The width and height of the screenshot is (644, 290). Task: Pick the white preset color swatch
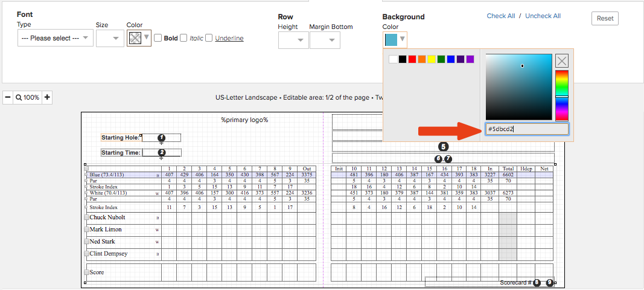(393, 59)
